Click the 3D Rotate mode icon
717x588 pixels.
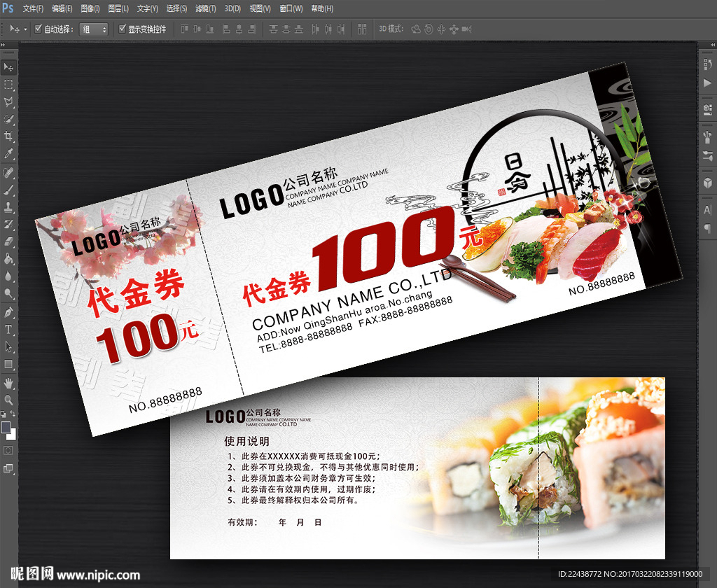[x=416, y=29]
